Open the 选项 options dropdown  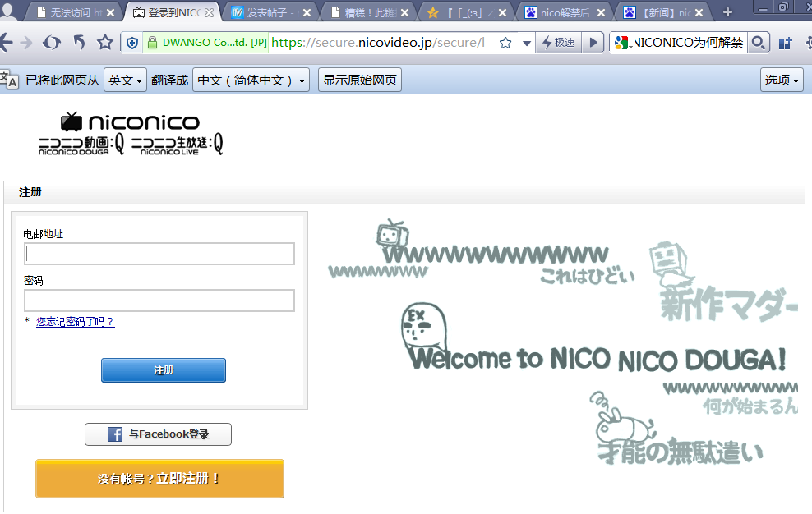(x=782, y=80)
